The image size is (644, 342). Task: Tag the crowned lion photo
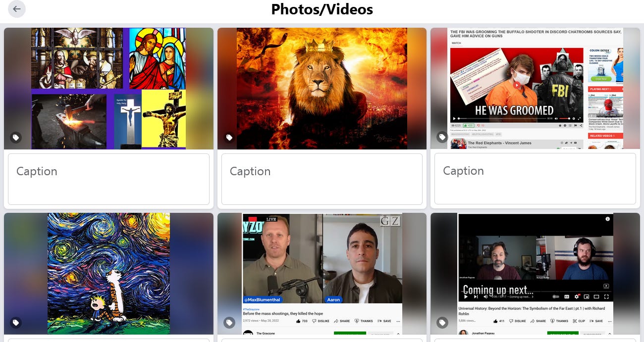[229, 138]
